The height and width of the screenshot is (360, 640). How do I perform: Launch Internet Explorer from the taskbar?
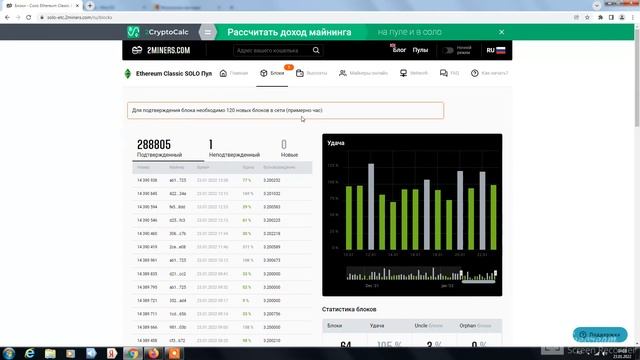point(29,353)
